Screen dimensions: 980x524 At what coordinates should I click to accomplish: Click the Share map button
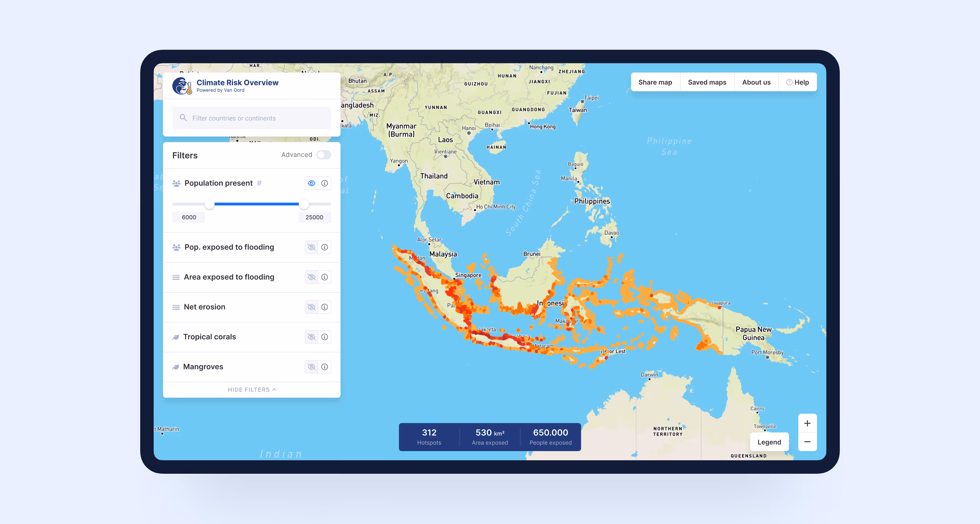[x=655, y=82]
